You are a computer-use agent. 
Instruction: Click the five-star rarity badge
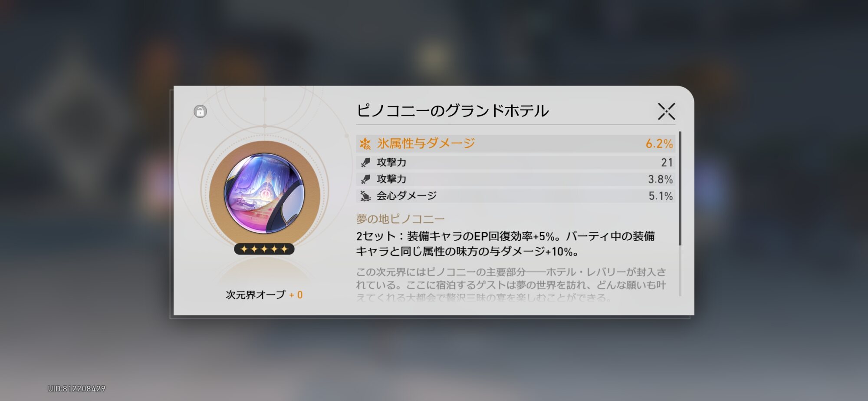coord(264,249)
